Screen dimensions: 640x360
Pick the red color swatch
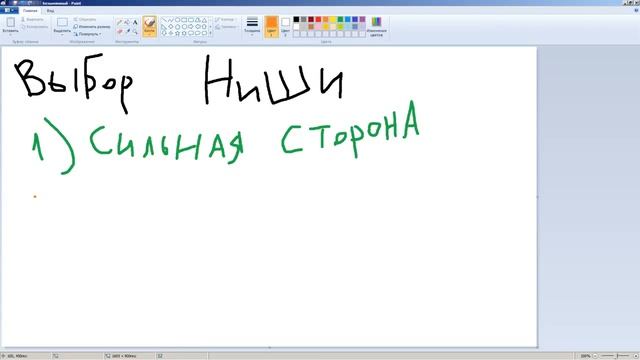318,19
